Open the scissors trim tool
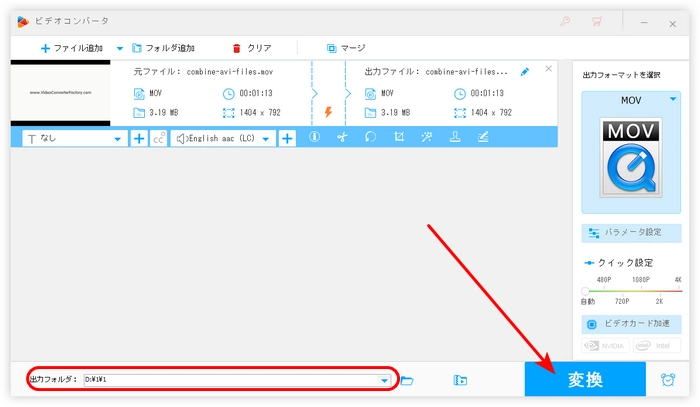The image size is (700, 407). 342,137
